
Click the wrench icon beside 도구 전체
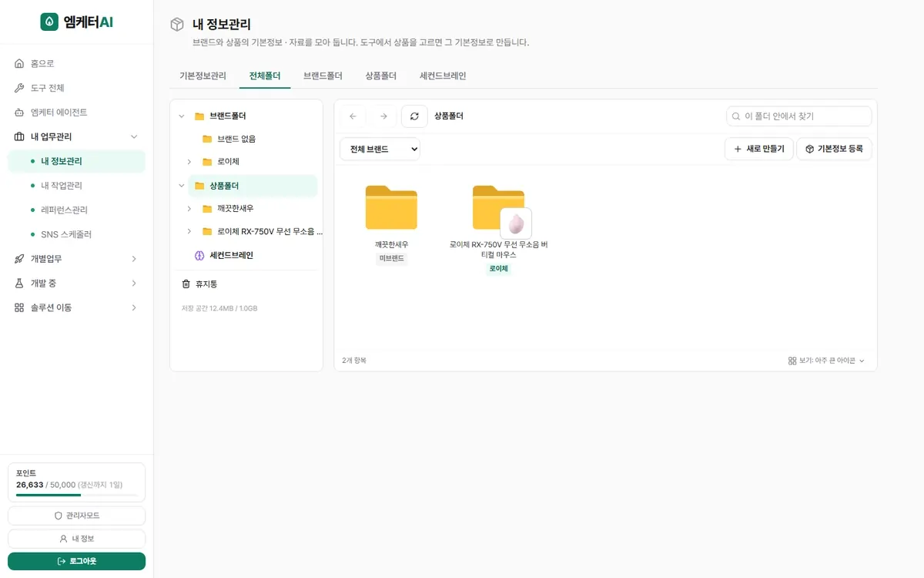[19, 88]
